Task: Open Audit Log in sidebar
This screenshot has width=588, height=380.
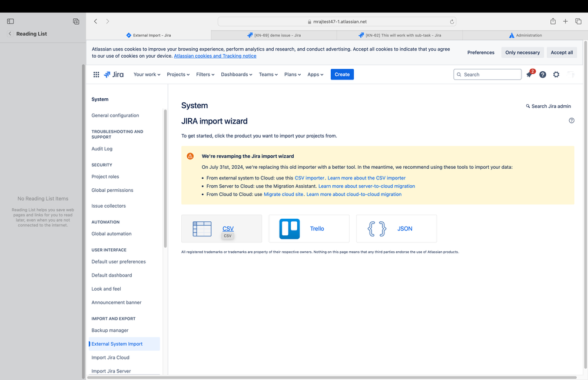Action: (102, 149)
